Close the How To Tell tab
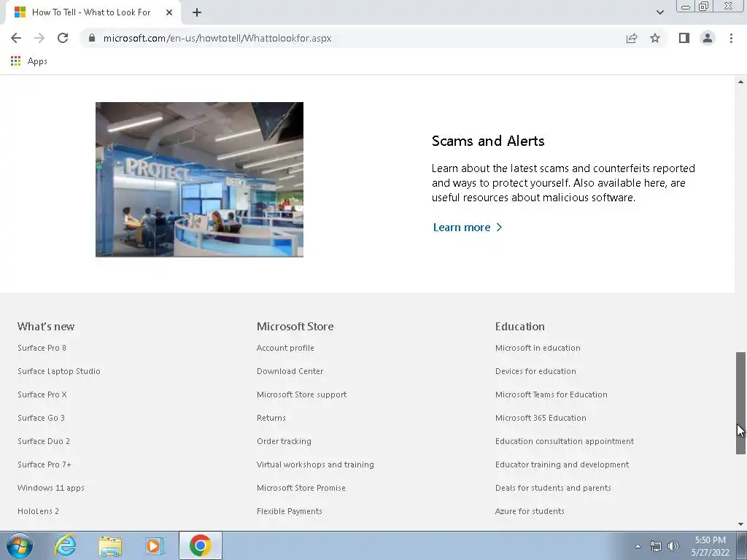This screenshot has width=747, height=560. (x=169, y=12)
